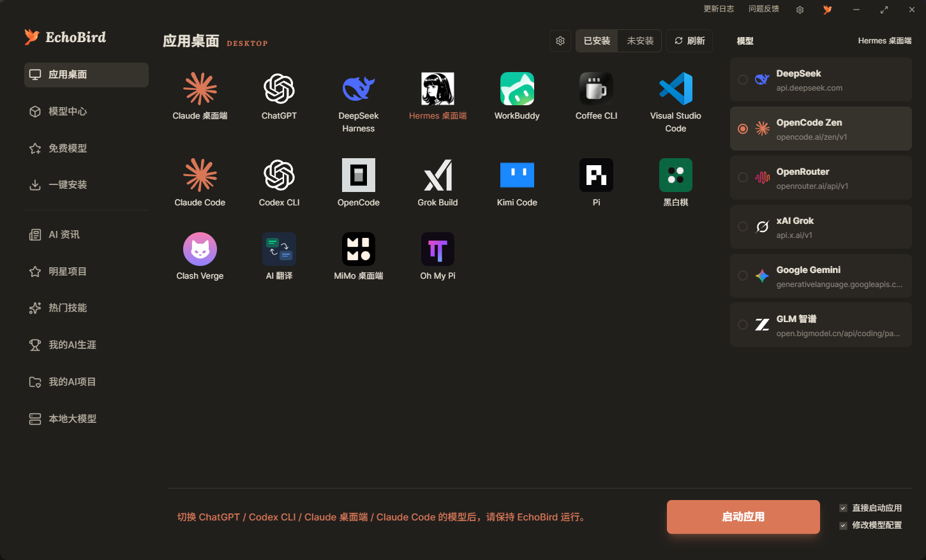Select the 黑白棋 game icon
The width and height of the screenshot is (926, 560).
(676, 175)
